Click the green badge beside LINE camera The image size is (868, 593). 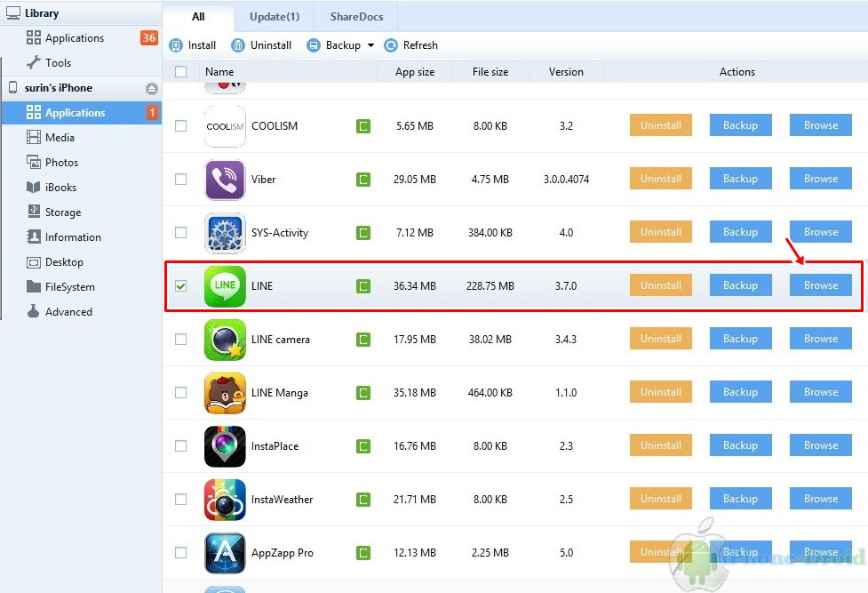point(363,339)
